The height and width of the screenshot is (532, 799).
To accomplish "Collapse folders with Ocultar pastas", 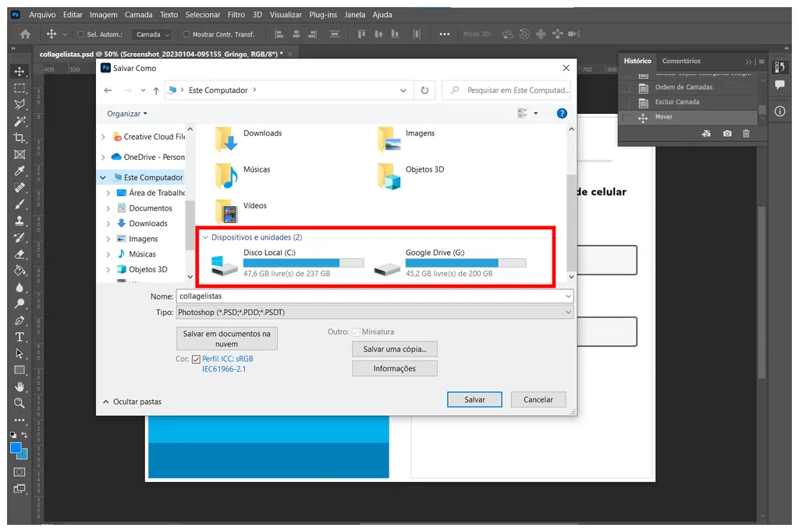I will point(132,402).
